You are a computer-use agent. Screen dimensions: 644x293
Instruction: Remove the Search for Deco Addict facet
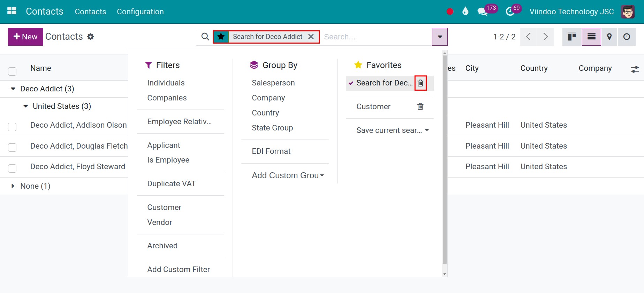pyautogui.click(x=311, y=37)
